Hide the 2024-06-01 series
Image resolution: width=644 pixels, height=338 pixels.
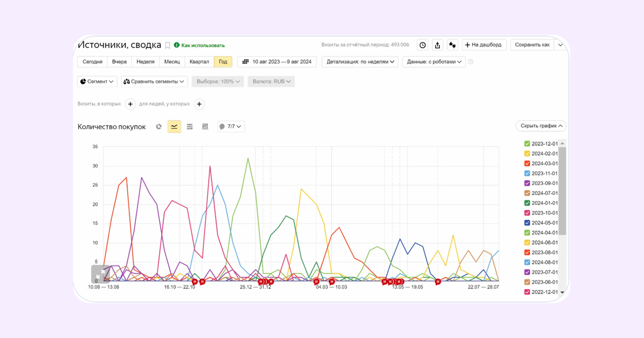click(x=527, y=242)
